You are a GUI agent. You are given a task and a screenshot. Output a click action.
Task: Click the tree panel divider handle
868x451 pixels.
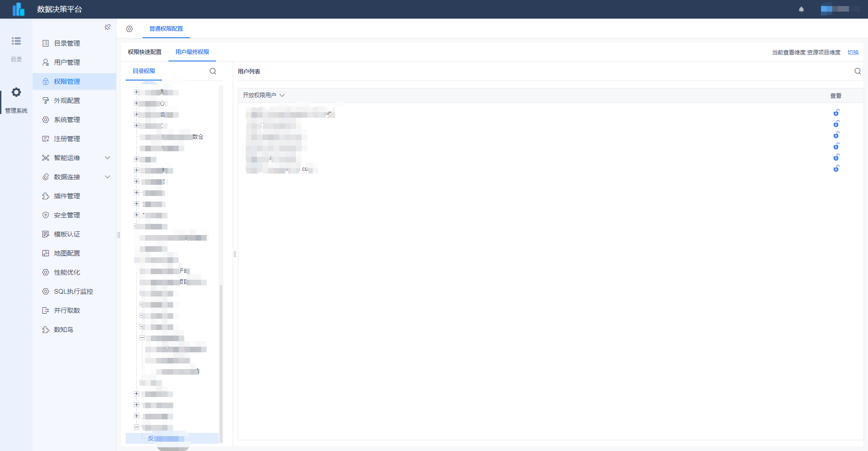(235, 254)
